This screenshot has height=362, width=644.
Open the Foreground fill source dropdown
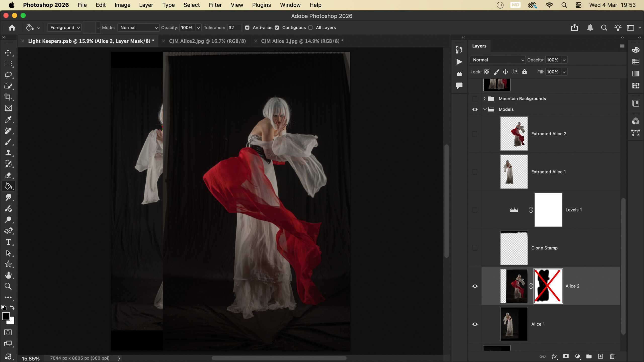(x=65, y=28)
